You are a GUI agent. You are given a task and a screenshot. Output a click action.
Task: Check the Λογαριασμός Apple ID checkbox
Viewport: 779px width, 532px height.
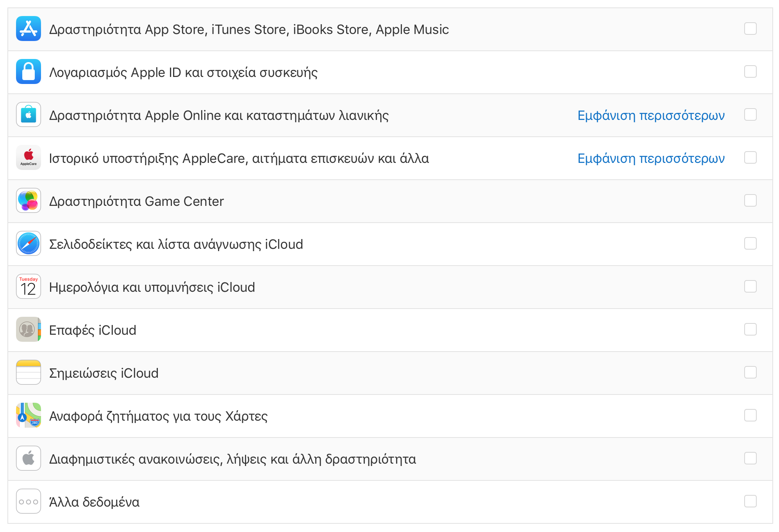[x=750, y=71]
